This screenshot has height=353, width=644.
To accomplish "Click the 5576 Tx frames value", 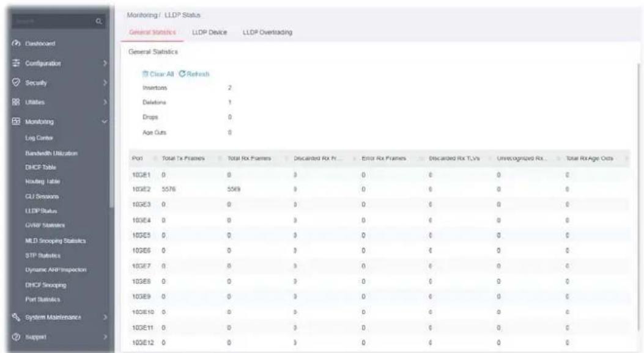I will (168, 189).
